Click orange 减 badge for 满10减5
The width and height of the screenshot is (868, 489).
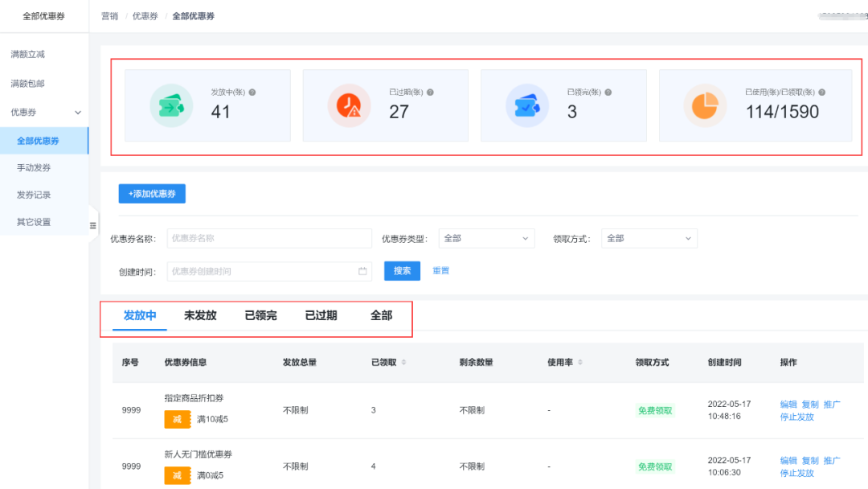[177, 419]
